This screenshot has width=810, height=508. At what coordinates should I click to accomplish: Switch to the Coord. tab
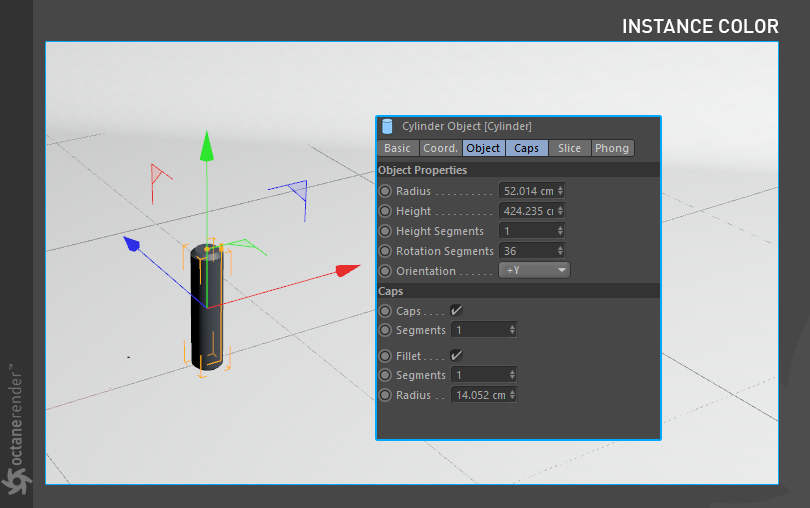pyautogui.click(x=440, y=148)
